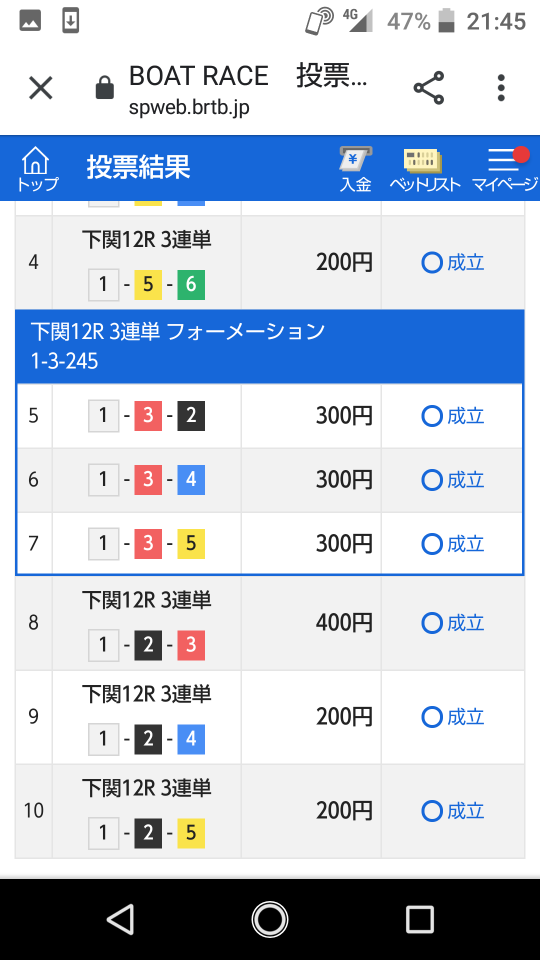Open the ベットリスト bet list icon
540x960 pixels.
(425, 170)
